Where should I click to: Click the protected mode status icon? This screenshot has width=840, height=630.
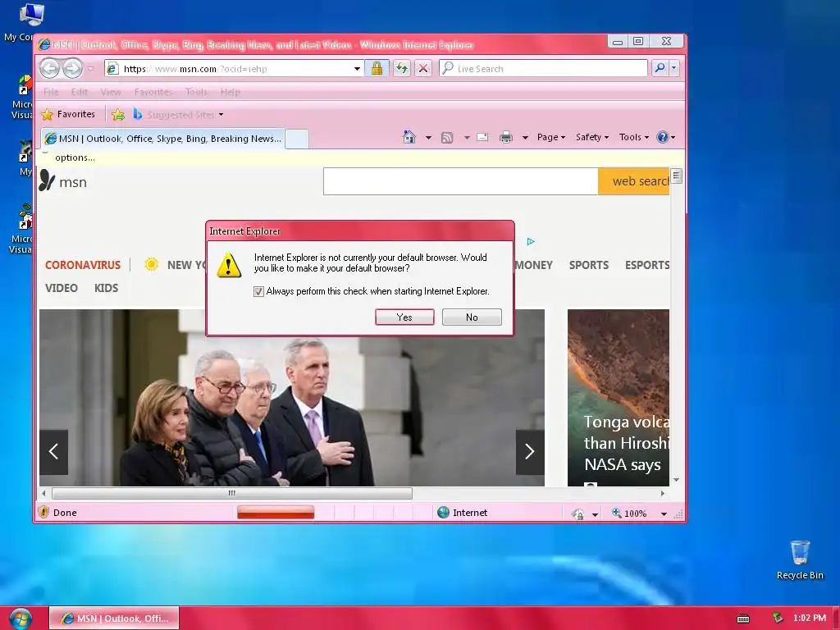tap(577, 514)
